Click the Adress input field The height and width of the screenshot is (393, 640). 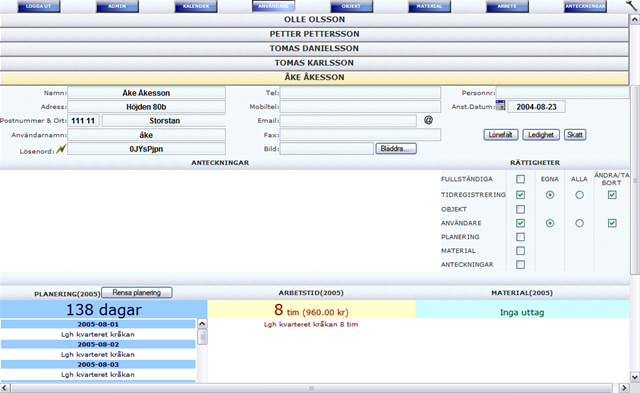(146, 107)
